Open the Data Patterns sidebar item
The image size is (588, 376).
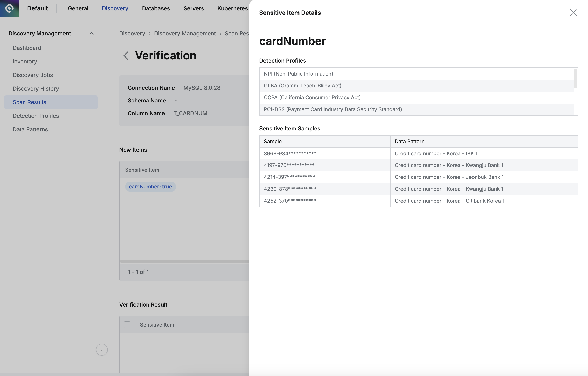point(30,129)
